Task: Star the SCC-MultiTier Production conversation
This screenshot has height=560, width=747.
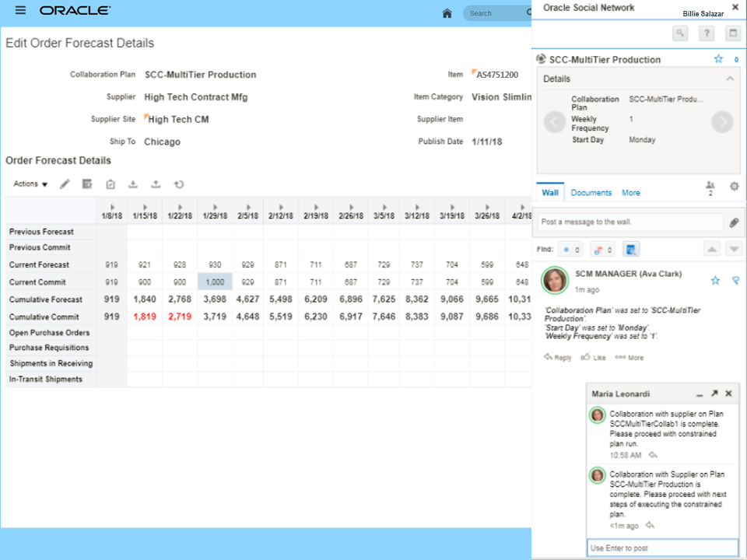Action: [718, 59]
